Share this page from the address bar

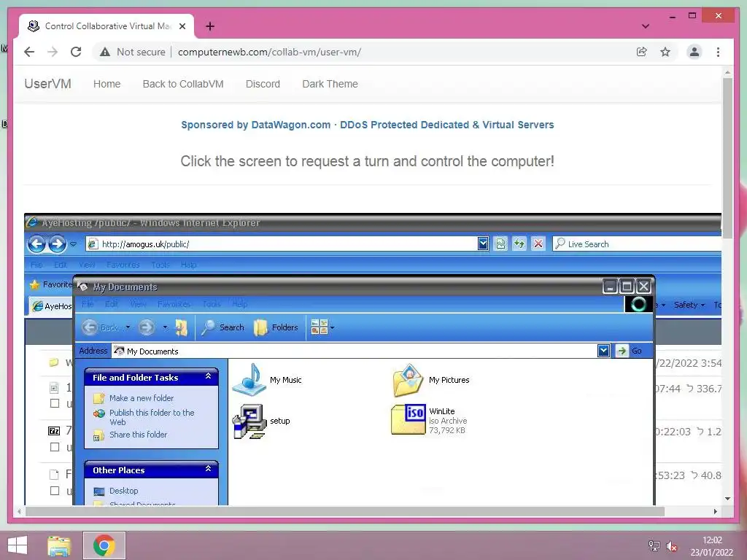tap(642, 52)
